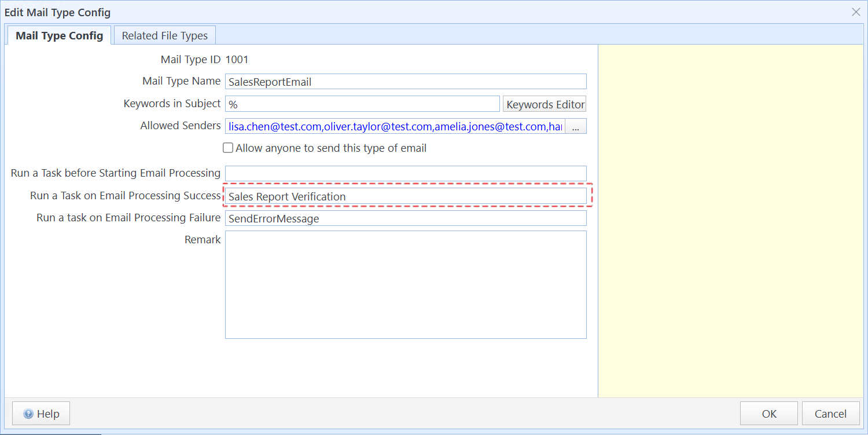Click the Mail Type ID 1001 label

pos(205,59)
